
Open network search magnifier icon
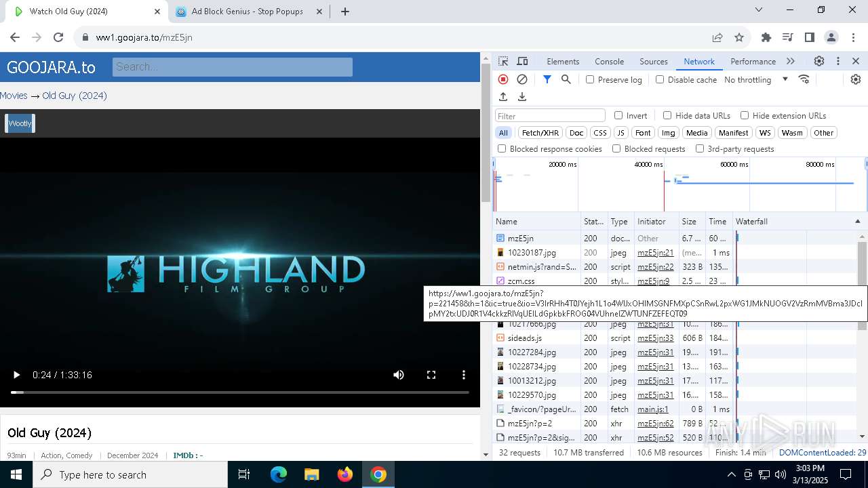(x=566, y=79)
